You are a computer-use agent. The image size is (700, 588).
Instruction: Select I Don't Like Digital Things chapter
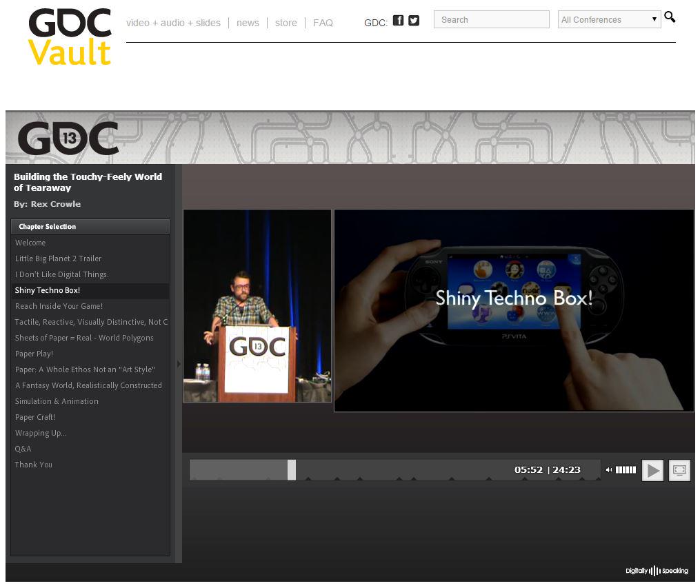90,274
